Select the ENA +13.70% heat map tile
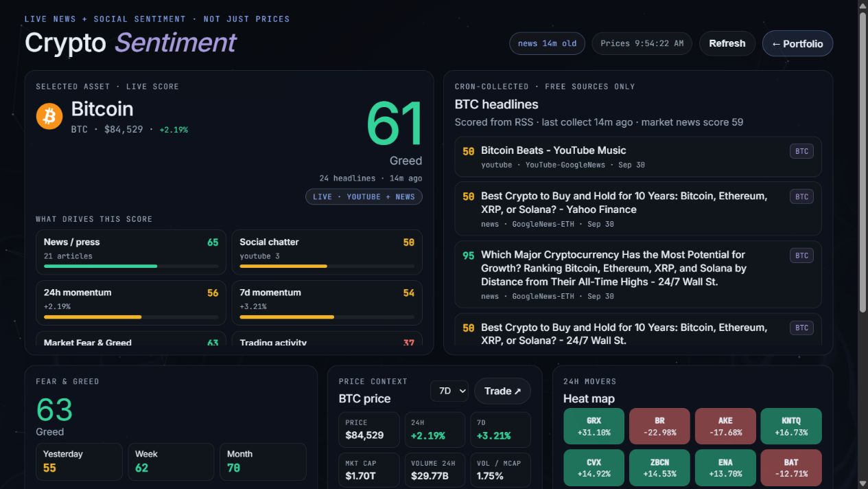 [725, 468]
